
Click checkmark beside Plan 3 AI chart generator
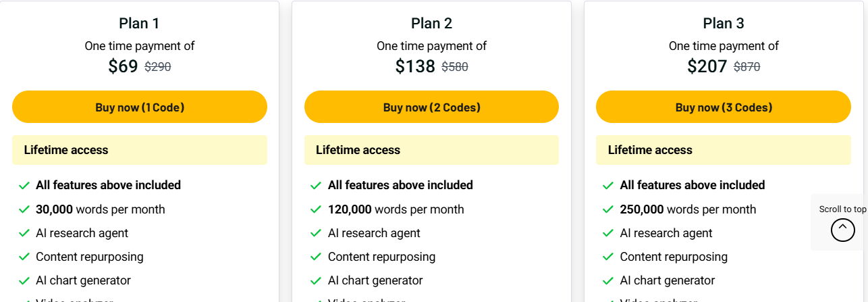click(x=608, y=280)
